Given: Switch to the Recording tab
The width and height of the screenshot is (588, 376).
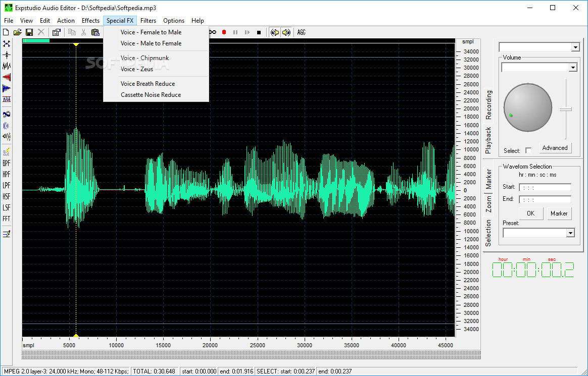Looking at the screenshot, I should (488, 105).
